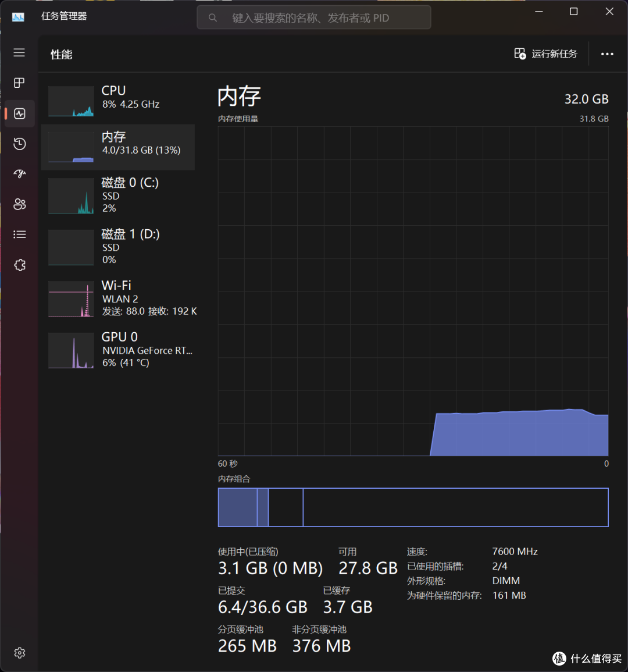628x672 pixels.
Task: Click the 运行新任务 button
Action: [546, 54]
